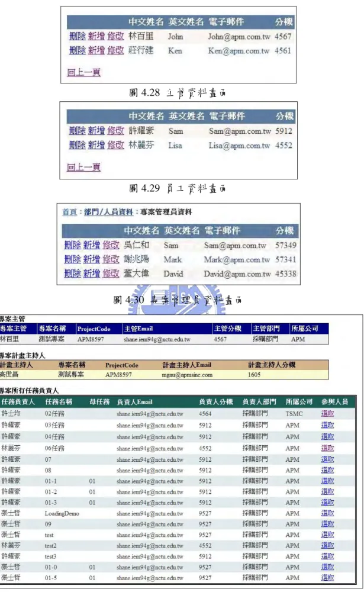Click 回上一頁 link under the 莊行建 row
364x592 pixels.
[84, 72]
